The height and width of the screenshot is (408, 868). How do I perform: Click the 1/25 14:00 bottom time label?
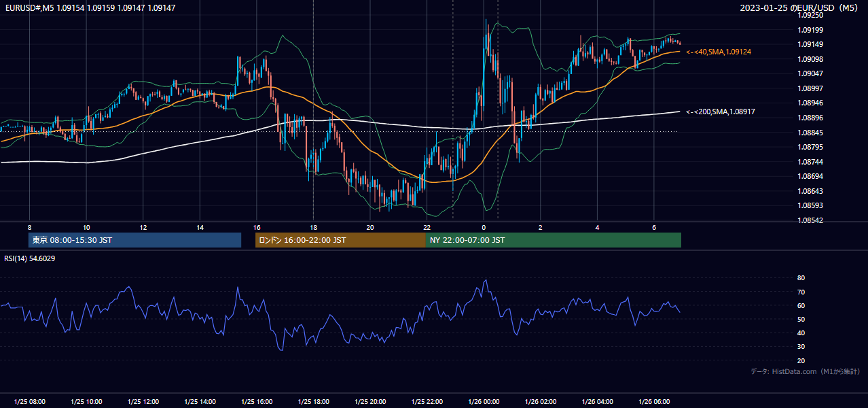[x=200, y=402]
